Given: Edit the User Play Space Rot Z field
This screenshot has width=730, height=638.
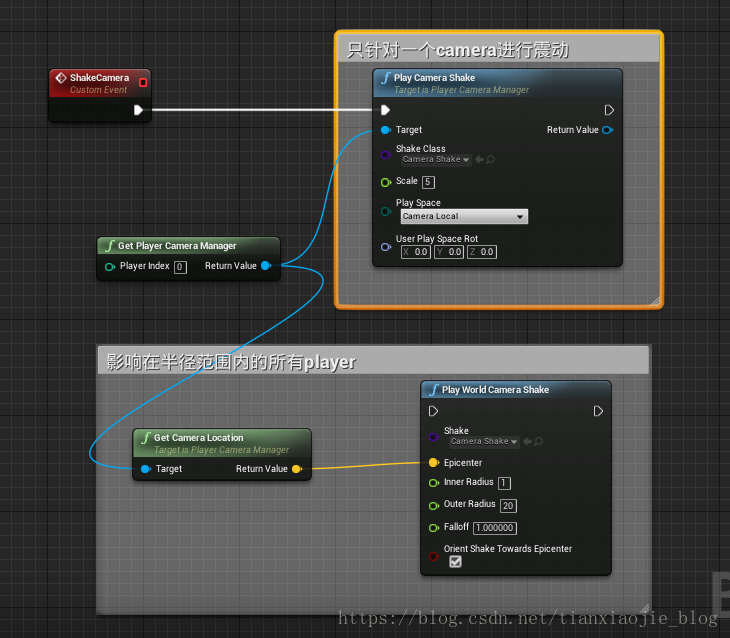Looking at the screenshot, I should point(482,252).
